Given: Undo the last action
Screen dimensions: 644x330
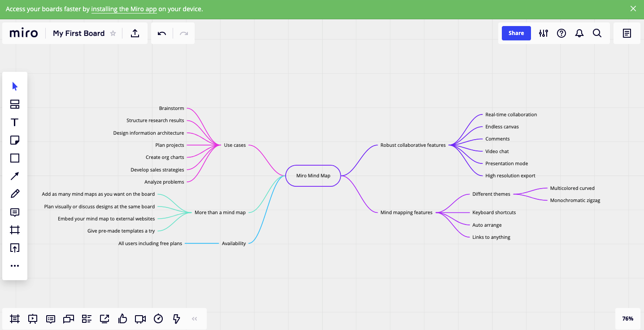Looking at the screenshot, I should coord(162,33).
